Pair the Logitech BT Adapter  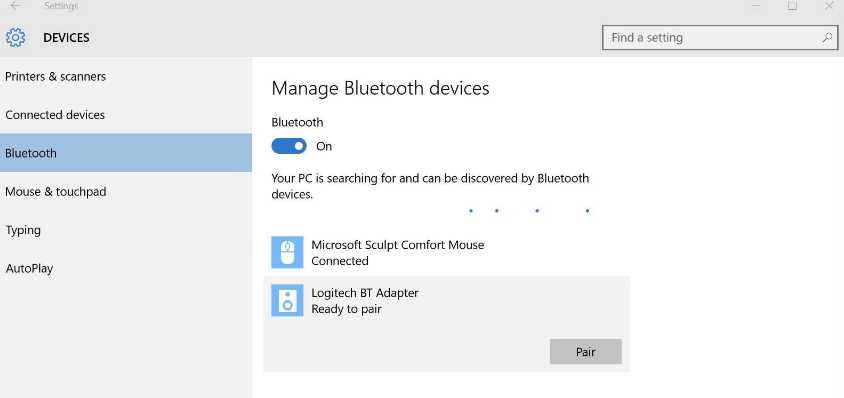[586, 352]
